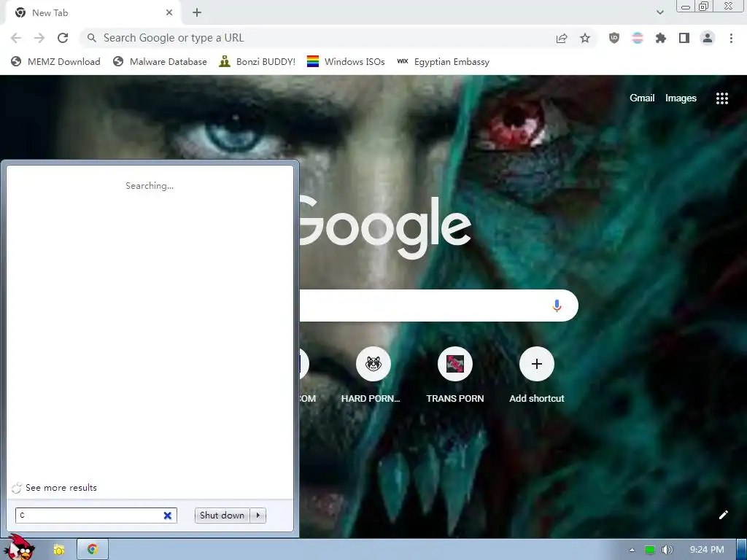The height and width of the screenshot is (560, 747).
Task: Toggle the Chrome side panel
Action: (684, 38)
